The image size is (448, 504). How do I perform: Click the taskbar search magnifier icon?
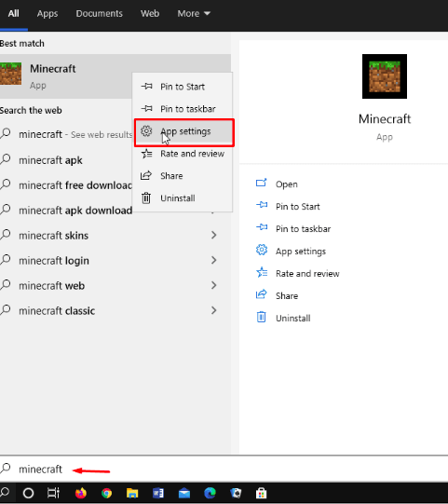click(x=5, y=492)
